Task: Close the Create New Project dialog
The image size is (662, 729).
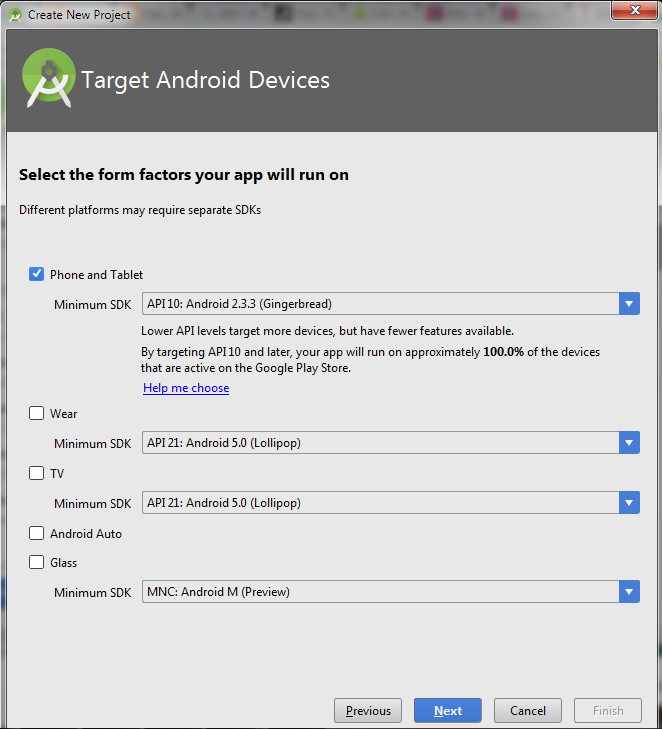Action: 634,13
